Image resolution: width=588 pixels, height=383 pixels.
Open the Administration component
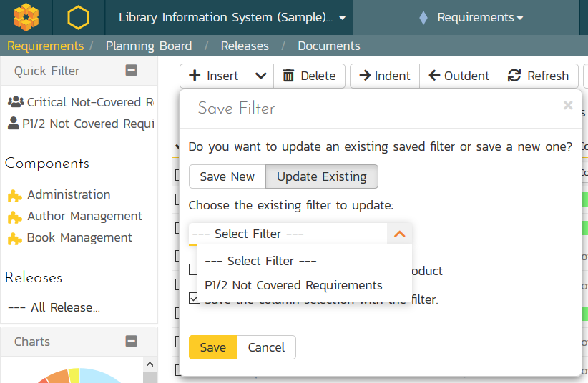pyautogui.click(x=69, y=194)
